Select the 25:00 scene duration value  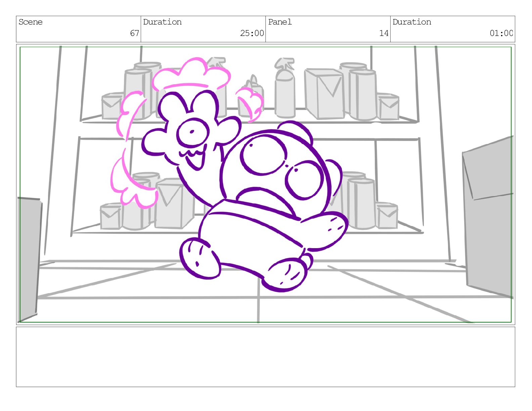pos(252,33)
